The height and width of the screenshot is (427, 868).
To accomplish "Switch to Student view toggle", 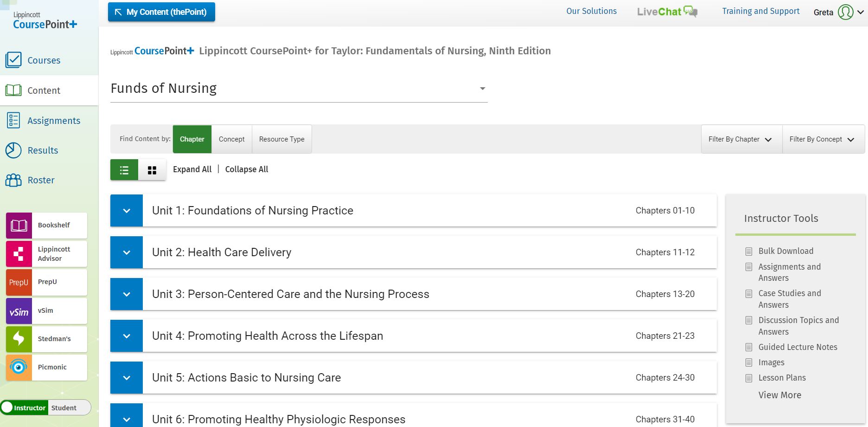I will pyautogui.click(x=64, y=408).
